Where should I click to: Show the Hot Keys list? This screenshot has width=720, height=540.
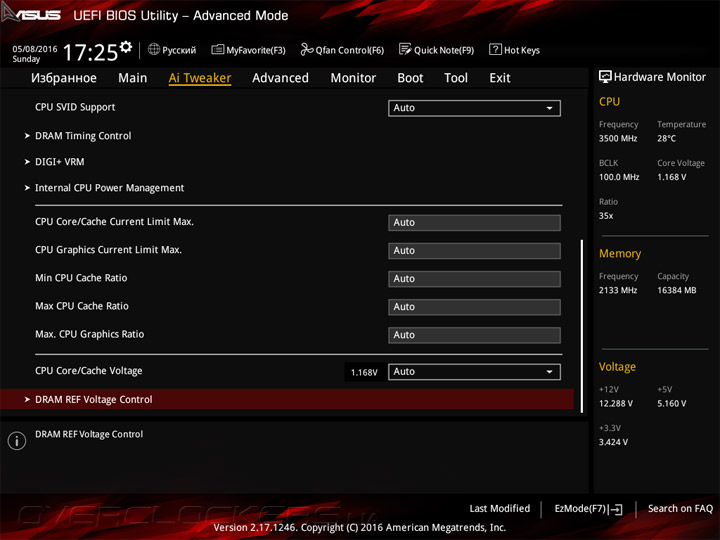514,50
